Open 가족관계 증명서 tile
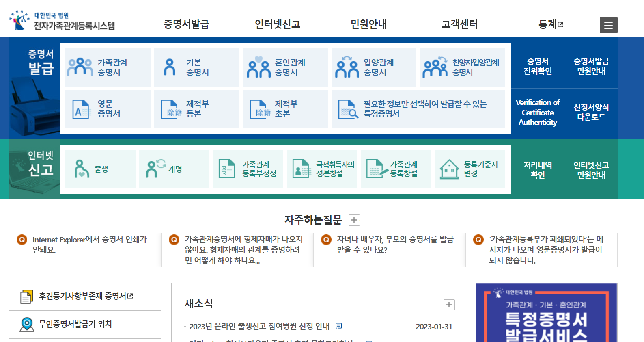 [x=108, y=67]
